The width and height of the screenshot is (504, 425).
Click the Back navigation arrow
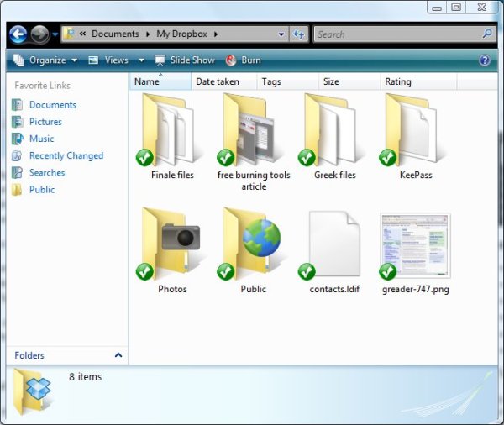pos(18,34)
